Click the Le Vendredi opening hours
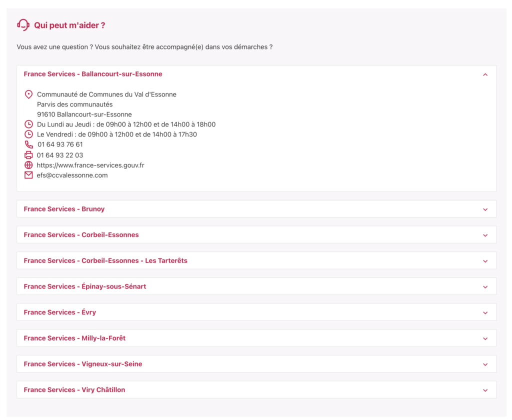This screenshot has width=512, height=420. pos(117,134)
